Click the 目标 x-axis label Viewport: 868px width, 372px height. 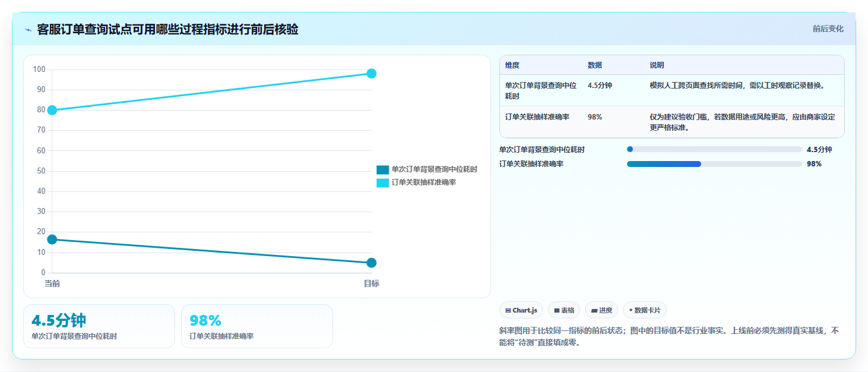click(372, 284)
